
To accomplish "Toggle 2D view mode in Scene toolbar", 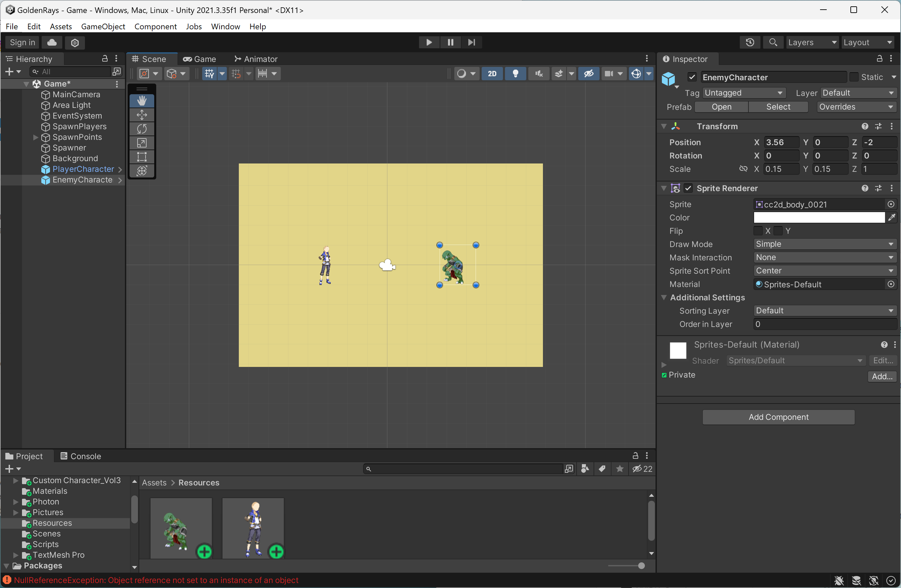I will tap(492, 73).
